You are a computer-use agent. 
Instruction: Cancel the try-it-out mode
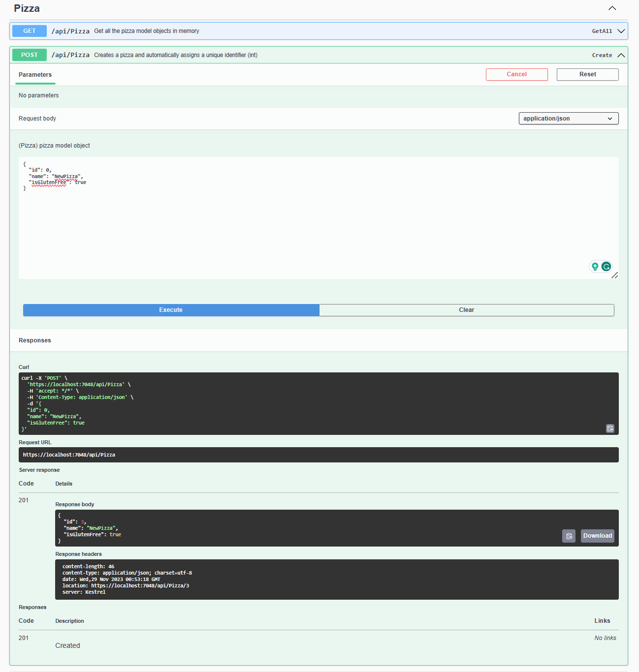516,74
